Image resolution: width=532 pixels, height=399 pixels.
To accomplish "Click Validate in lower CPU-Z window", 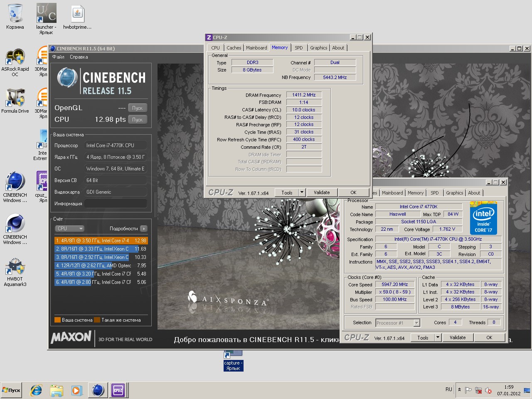I will (458, 337).
